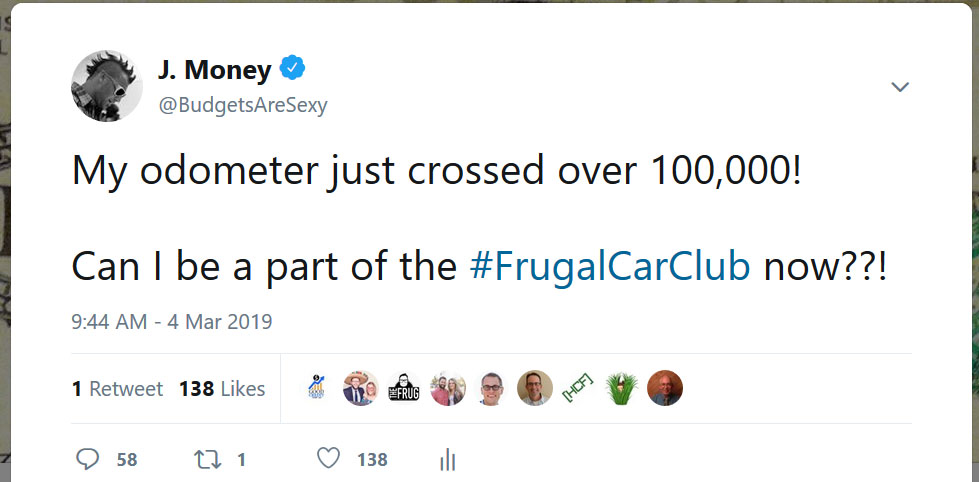Click the reply speech bubble icon
This screenshot has height=482, width=979.
pos(89,459)
